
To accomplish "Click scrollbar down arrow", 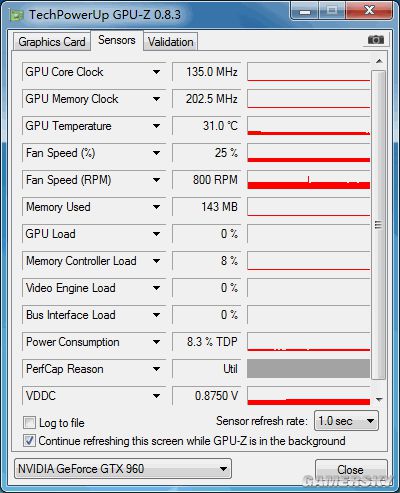I will 379,399.
